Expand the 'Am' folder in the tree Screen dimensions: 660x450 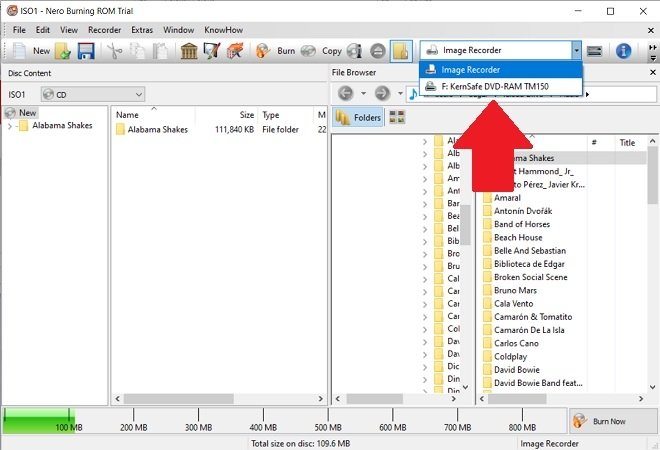tap(425, 179)
